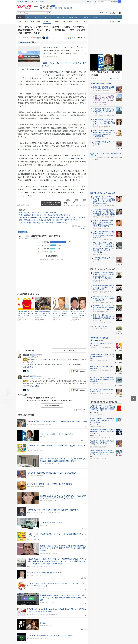Click the みんなの意見 badge
This screenshot has height=644, width=138.
[x=23, y=232]
